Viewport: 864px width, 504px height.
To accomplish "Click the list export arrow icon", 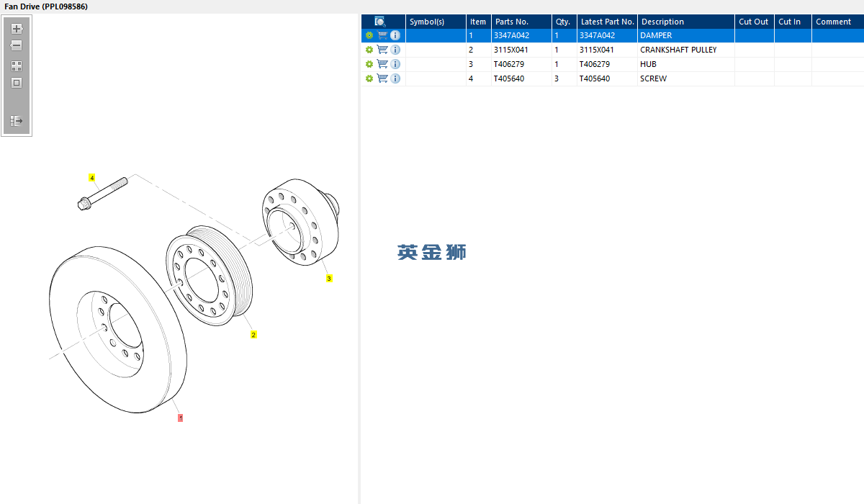I will point(17,121).
